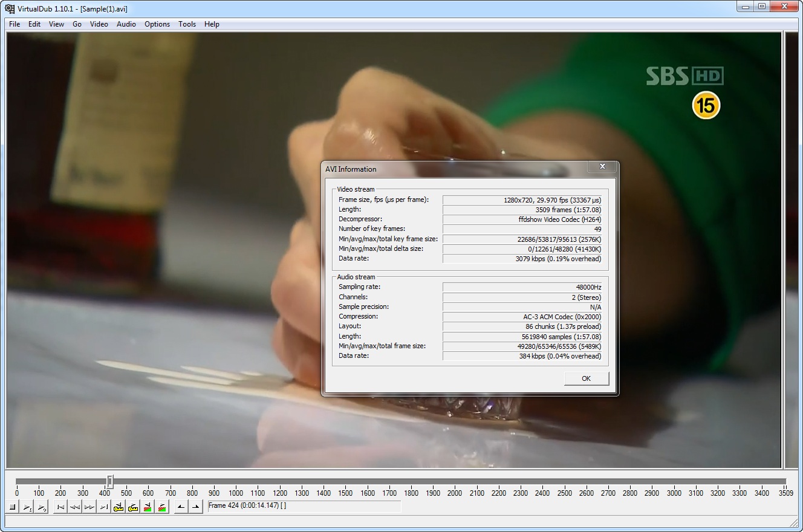Start input playback from toolbar
This screenshot has width=803, height=532.
27,507
